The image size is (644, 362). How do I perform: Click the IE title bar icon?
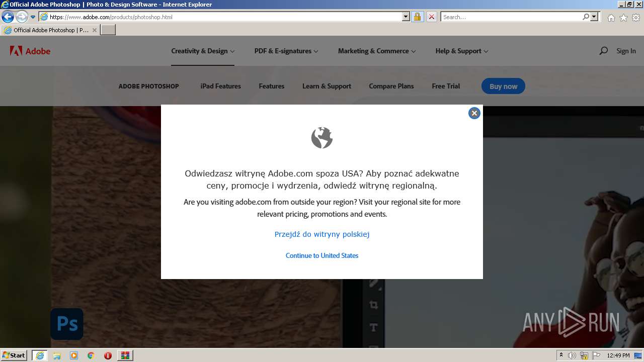(5, 4)
